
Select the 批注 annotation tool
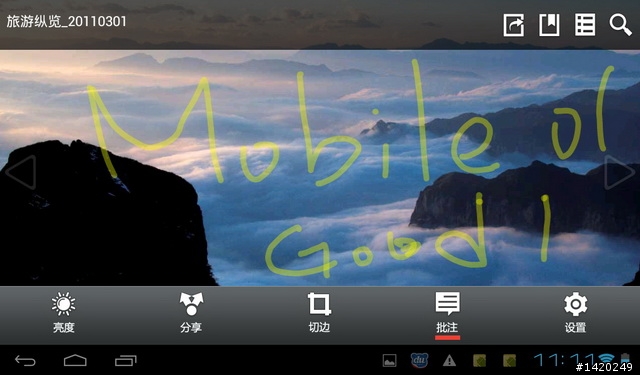pos(447,313)
